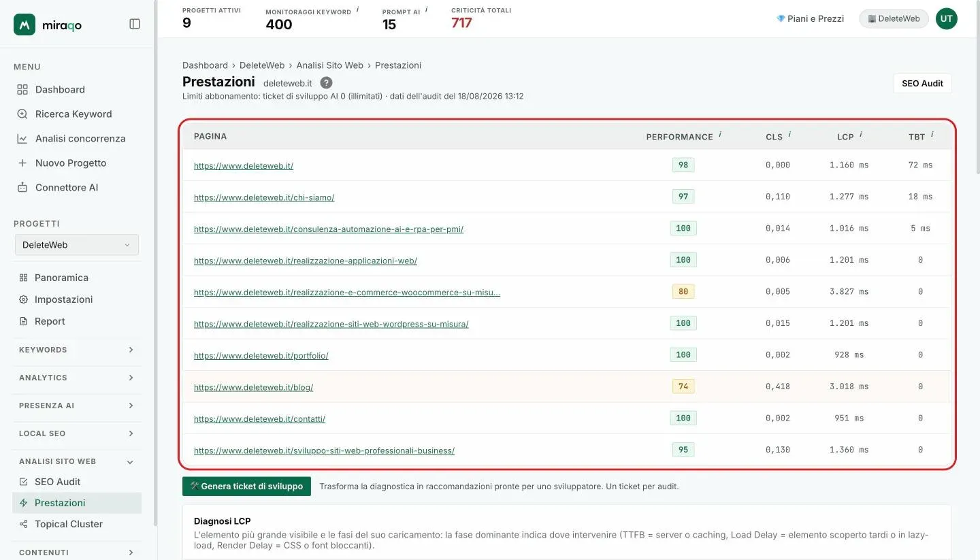
Task: Click Analisi Sito Web in the breadcrumb
Action: (329, 65)
